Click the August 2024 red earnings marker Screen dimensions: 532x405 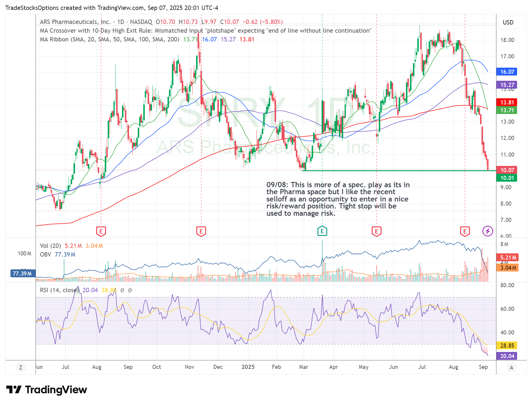pyautogui.click(x=101, y=231)
